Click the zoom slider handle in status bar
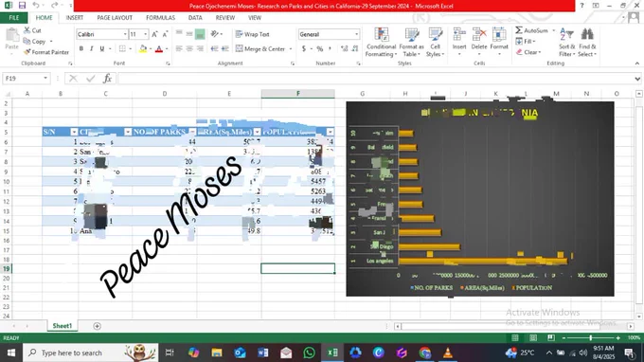 click(591, 337)
